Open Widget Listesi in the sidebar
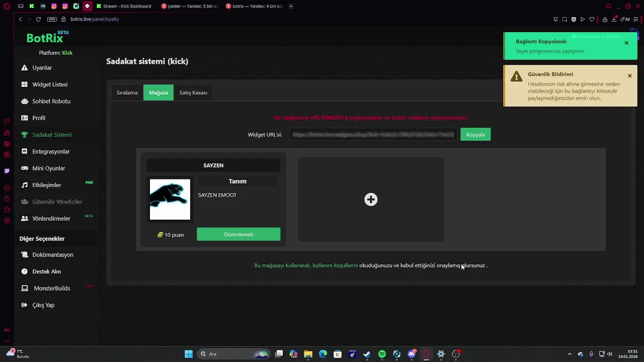Image resolution: width=644 pixels, height=362 pixels. pyautogui.click(x=44, y=84)
